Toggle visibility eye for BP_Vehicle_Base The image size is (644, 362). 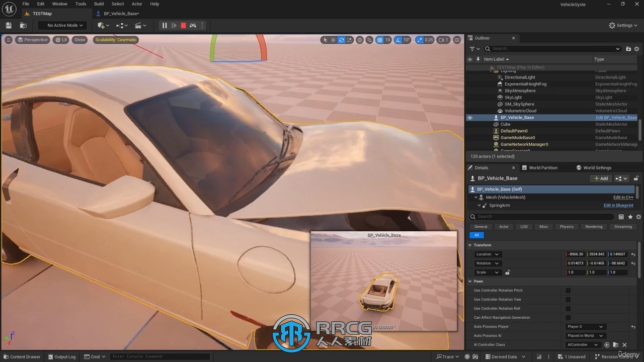tap(470, 118)
